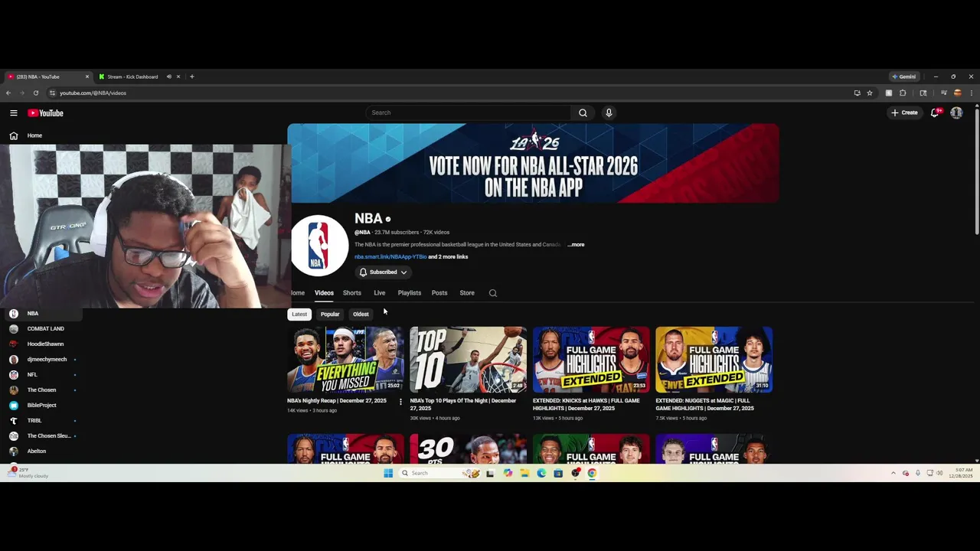Image resolution: width=980 pixels, height=551 pixels.
Task: Expand channel description with ...more
Action: (x=576, y=245)
